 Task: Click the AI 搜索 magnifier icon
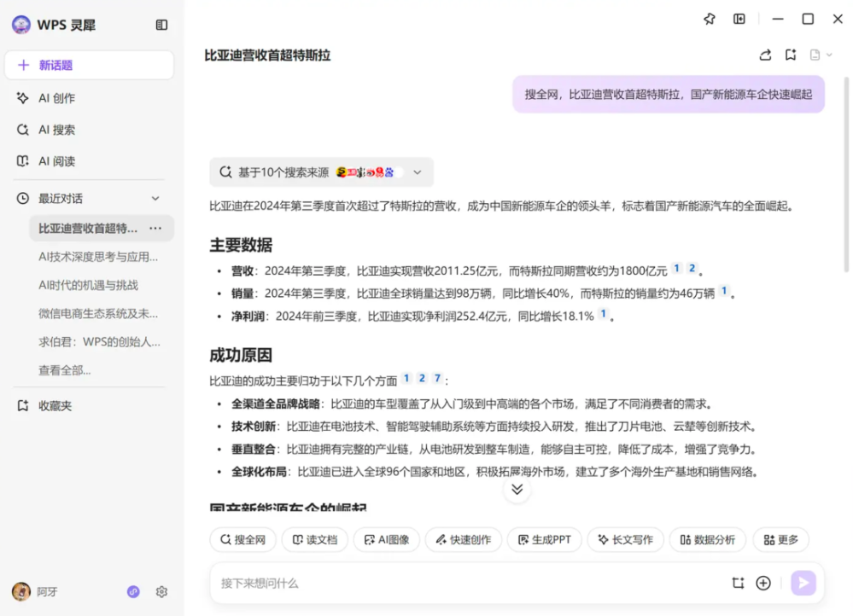pyautogui.click(x=22, y=130)
